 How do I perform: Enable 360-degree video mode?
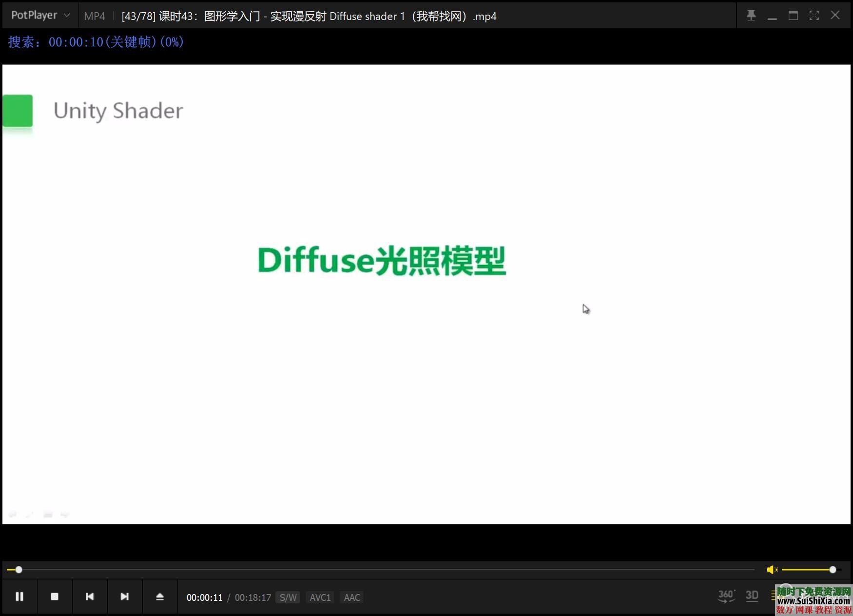[726, 595]
